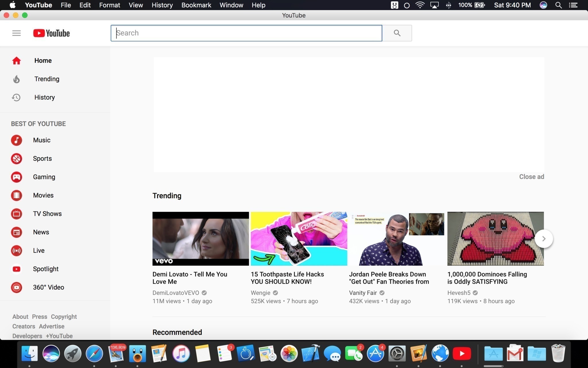Screen dimensions: 588x368
Task: Open Siri from the Dock
Action: 51,353
